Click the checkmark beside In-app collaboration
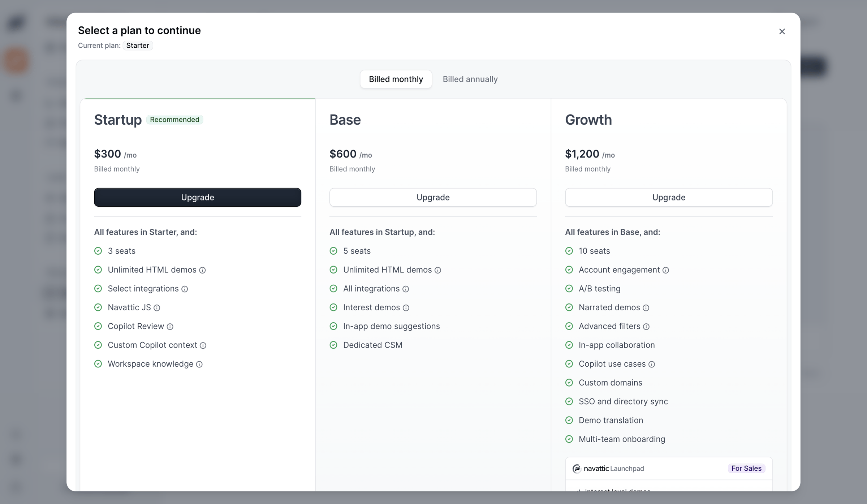This screenshot has width=867, height=504. tap(569, 345)
